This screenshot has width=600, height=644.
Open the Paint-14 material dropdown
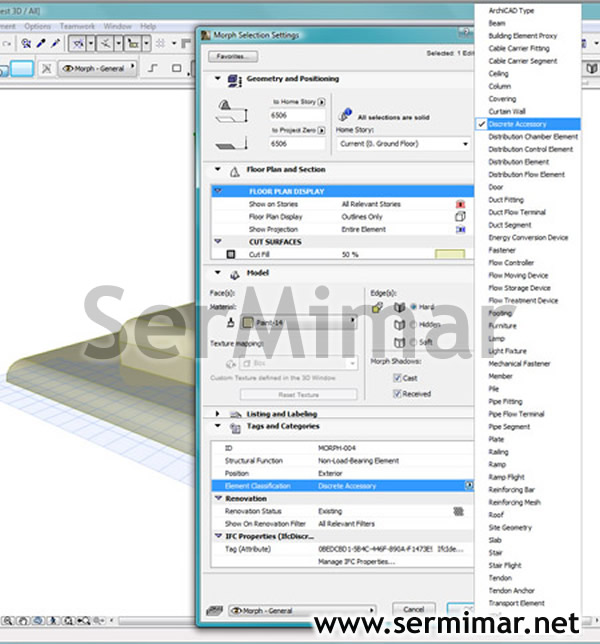(299, 322)
